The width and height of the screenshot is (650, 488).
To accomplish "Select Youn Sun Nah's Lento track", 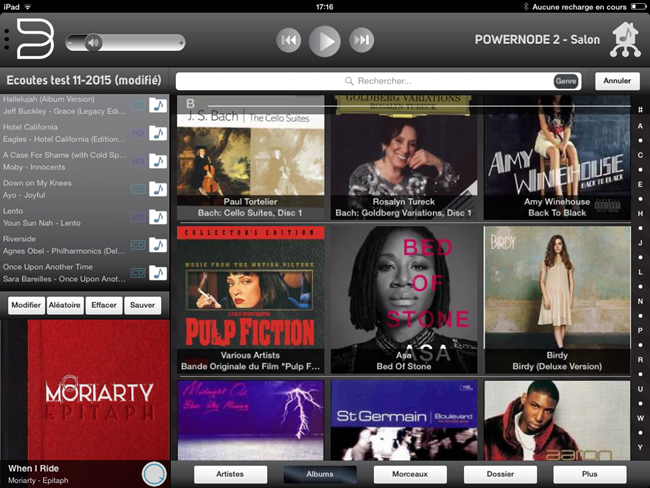I will pyautogui.click(x=85, y=217).
